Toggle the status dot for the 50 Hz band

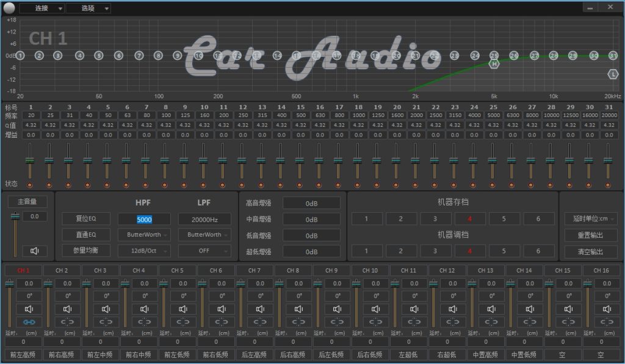tap(107, 185)
